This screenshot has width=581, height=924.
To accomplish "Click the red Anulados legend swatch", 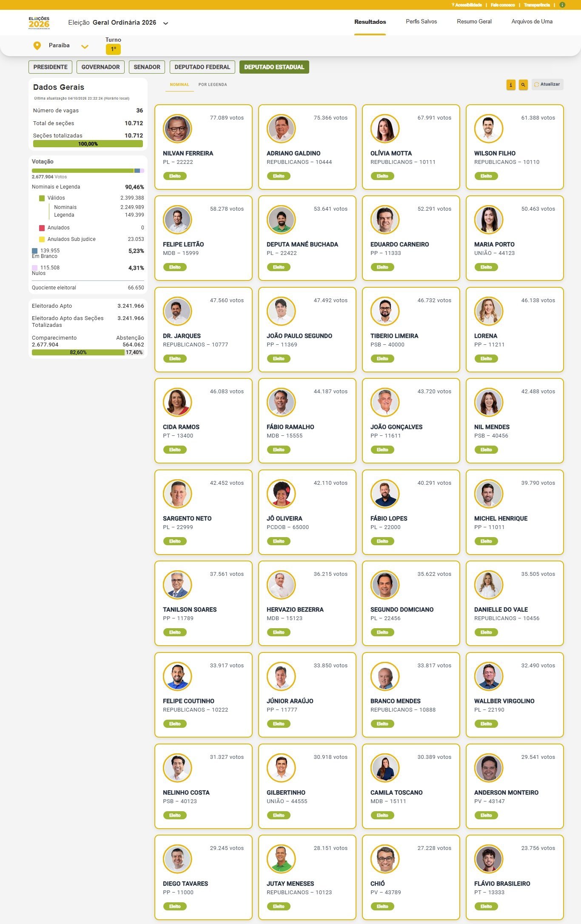I will 42,228.
